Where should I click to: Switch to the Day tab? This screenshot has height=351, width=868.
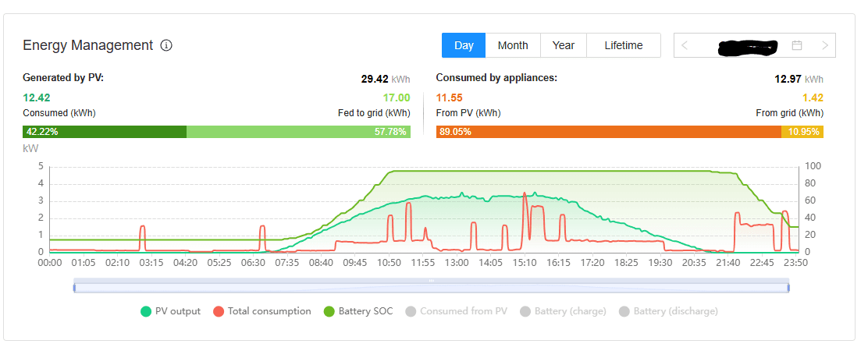(x=464, y=45)
